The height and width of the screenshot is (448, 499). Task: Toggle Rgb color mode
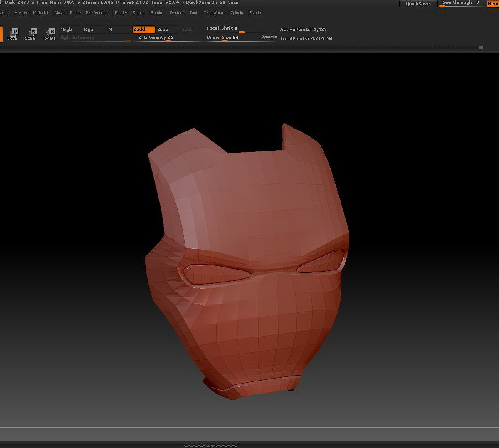93,30
